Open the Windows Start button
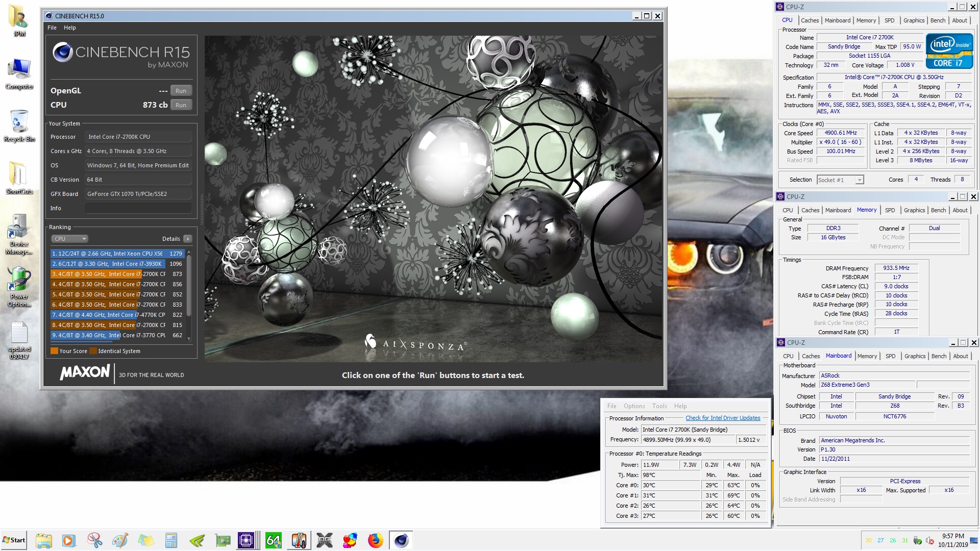980x551 pixels. (x=14, y=540)
